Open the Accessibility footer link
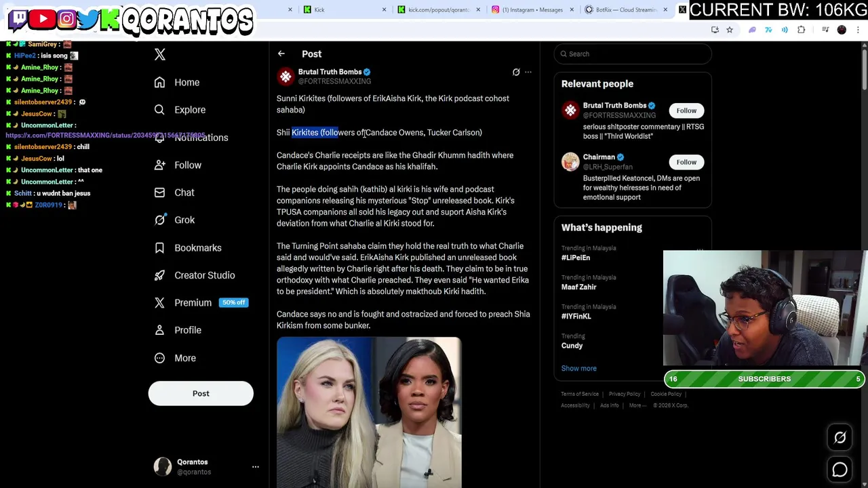868x488 pixels. pyautogui.click(x=575, y=405)
